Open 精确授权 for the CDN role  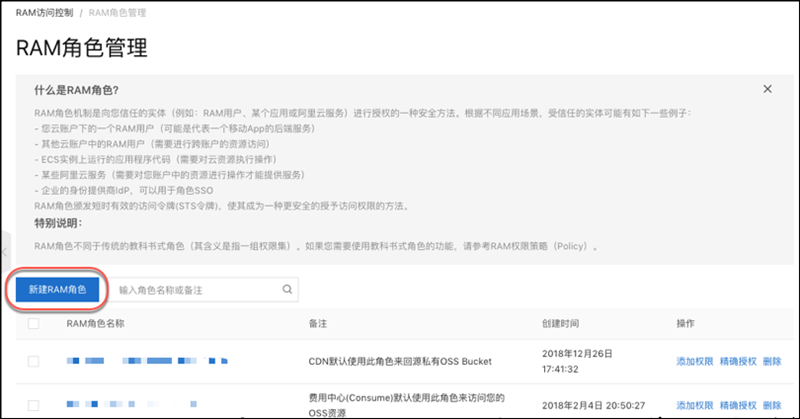pos(737,361)
